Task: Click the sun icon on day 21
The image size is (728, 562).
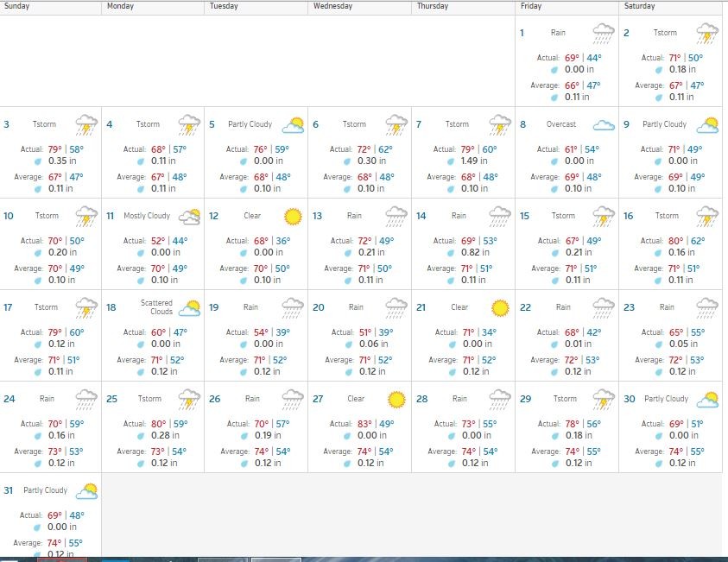Action: click(x=499, y=308)
